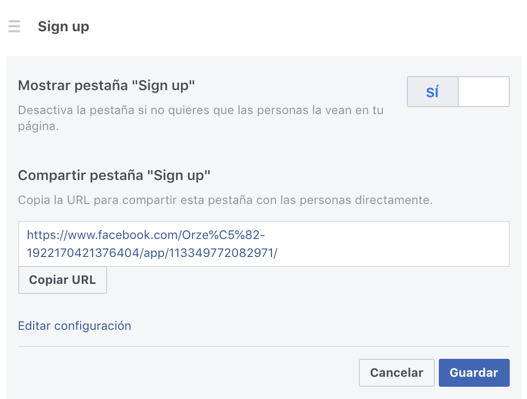Image resolution: width=527 pixels, height=399 pixels.
Task: Select the Sign up page title
Action: (x=64, y=27)
